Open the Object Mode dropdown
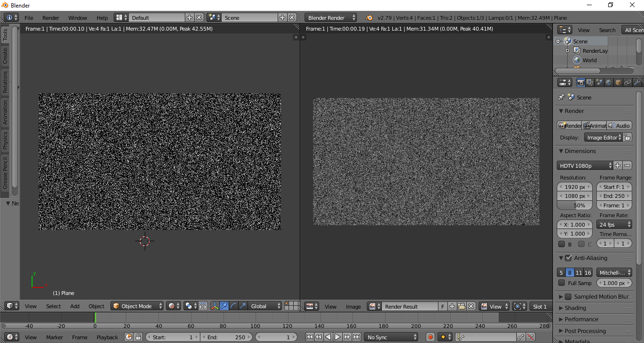 [x=137, y=306]
